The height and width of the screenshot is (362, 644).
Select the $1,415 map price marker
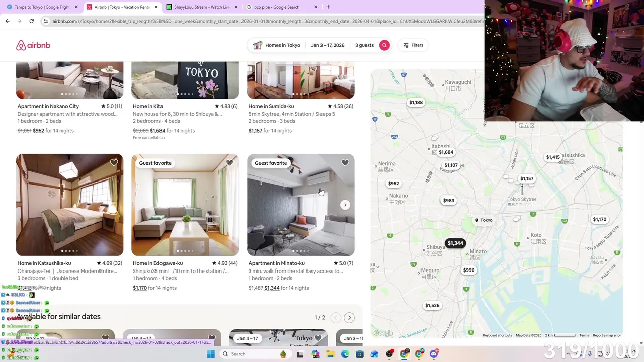[553, 157]
